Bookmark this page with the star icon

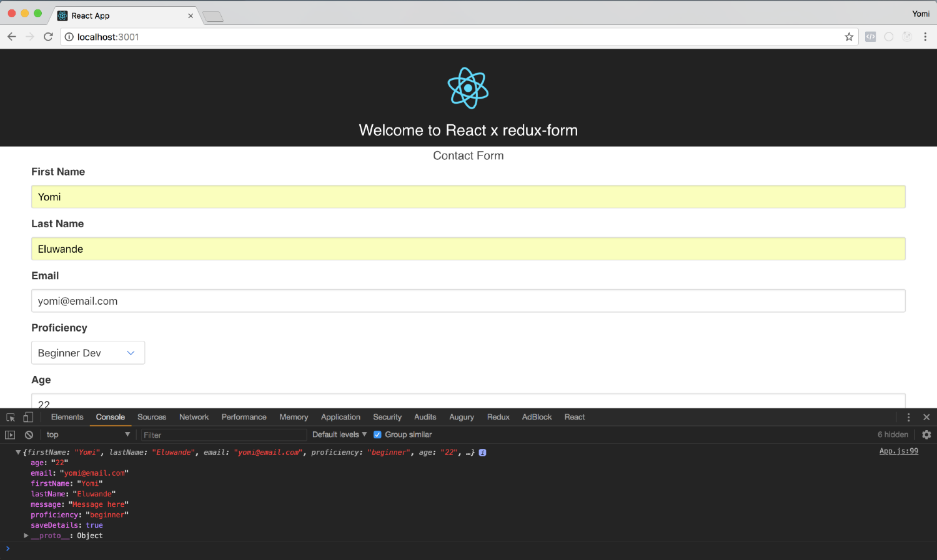pos(849,37)
